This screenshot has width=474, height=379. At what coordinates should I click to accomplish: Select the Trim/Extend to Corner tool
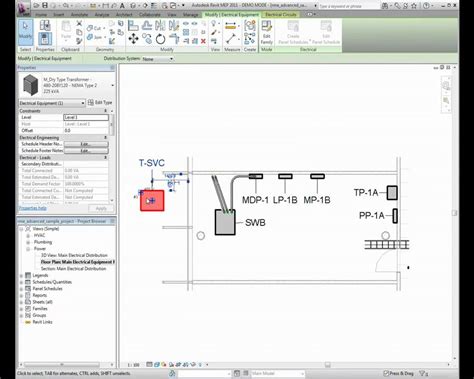[174, 39]
